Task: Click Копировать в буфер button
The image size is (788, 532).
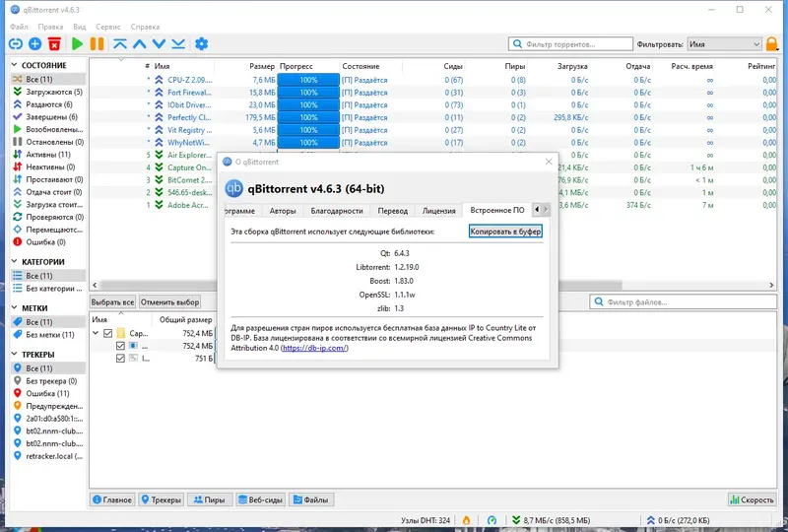Action: point(505,232)
